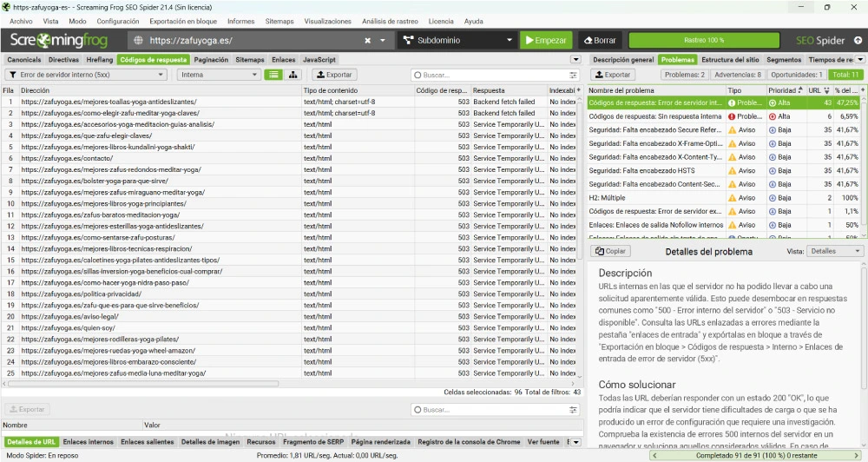Screen dimensions: 868x462
Task: Open the Canonicals tab
Action: (x=23, y=59)
